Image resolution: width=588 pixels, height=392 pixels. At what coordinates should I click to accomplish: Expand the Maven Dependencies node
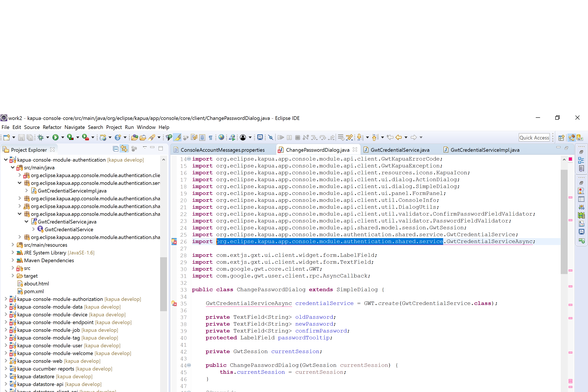point(12,260)
